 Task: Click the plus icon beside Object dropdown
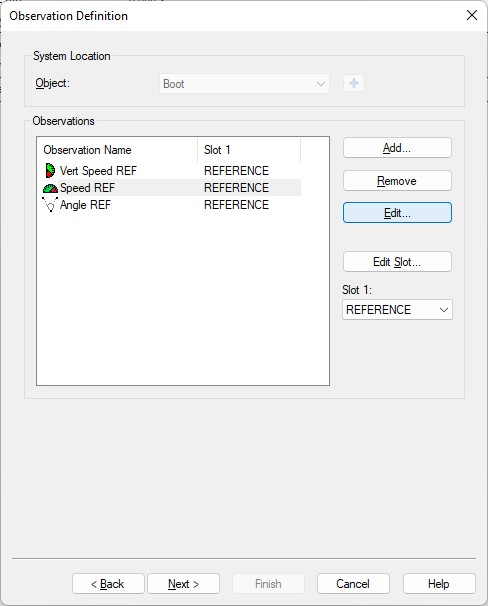point(354,83)
